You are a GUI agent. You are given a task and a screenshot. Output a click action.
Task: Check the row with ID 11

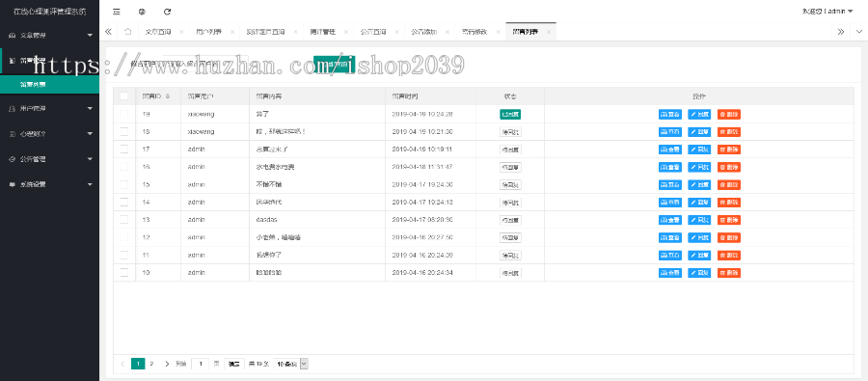[124, 256]
